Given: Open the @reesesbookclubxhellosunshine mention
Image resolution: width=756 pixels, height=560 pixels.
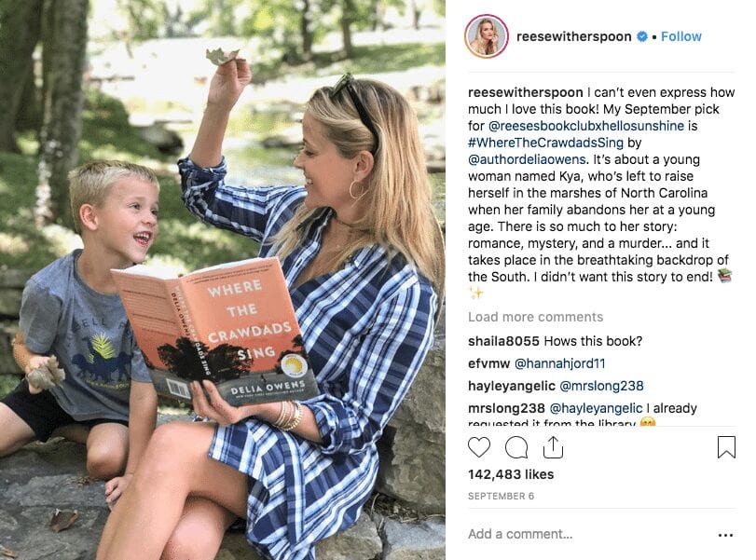Looking at the screenshot, I should pyautogui.click(x=585, y=126).
